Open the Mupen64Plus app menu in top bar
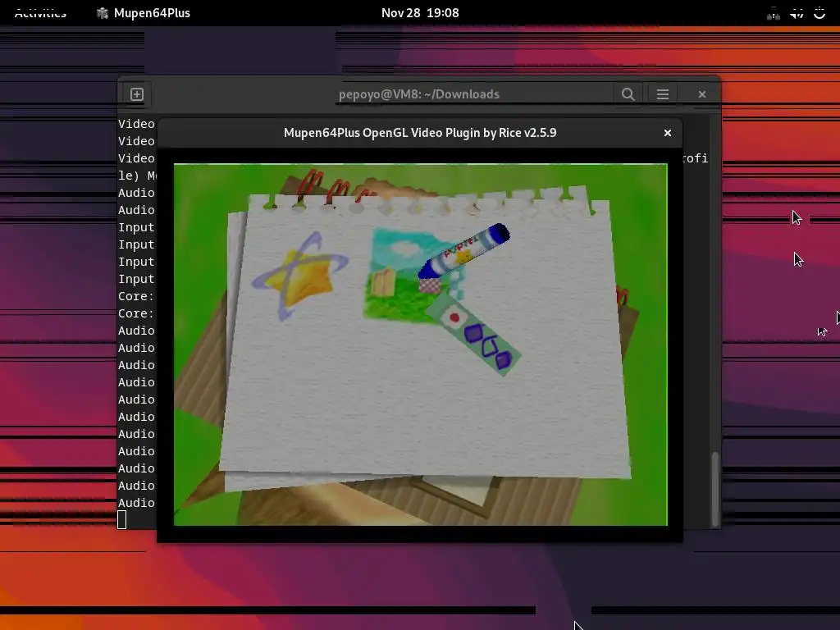The width and height of the screenshot is (840, 630). click(144, 13)
